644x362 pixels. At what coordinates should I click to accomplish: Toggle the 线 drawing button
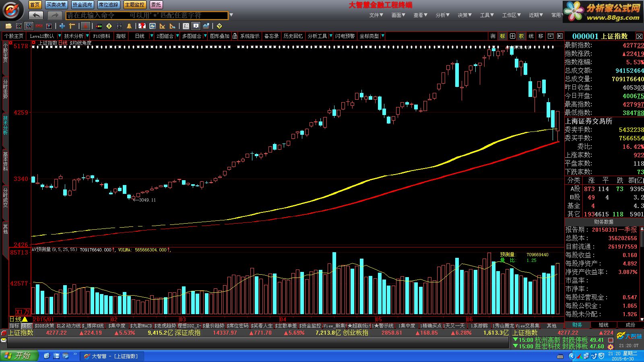click(x=531, y=36)
